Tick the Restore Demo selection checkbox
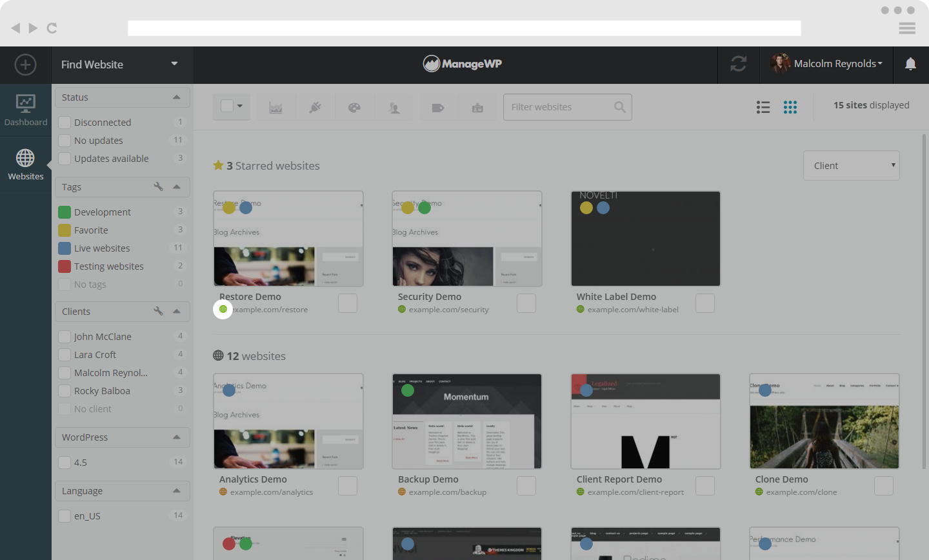 [x=348, y=303]
